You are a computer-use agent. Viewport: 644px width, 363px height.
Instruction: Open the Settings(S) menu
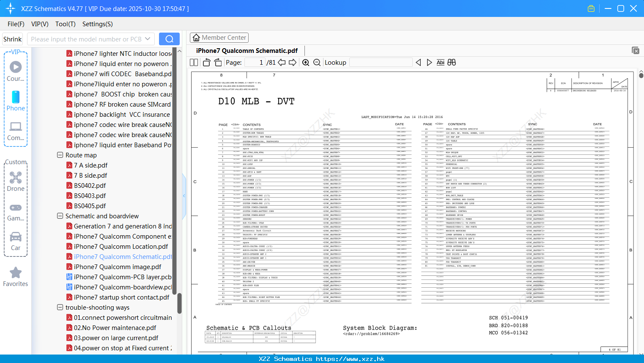point(98,24)
